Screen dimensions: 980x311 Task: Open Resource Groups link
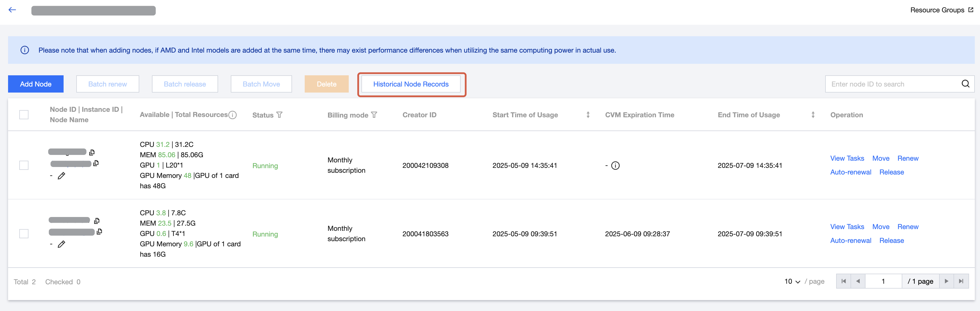[941, 10]
